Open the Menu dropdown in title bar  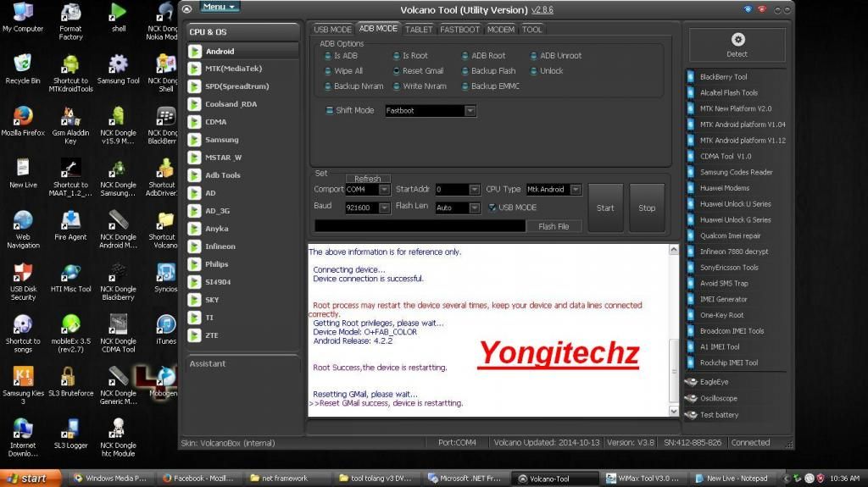(x=220, y=7)
